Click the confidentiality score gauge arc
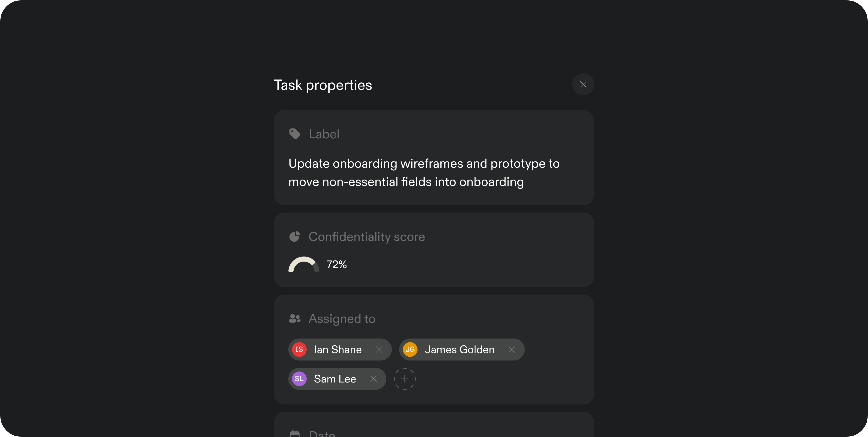Screen dimensions: 868x437 [304, 265]
